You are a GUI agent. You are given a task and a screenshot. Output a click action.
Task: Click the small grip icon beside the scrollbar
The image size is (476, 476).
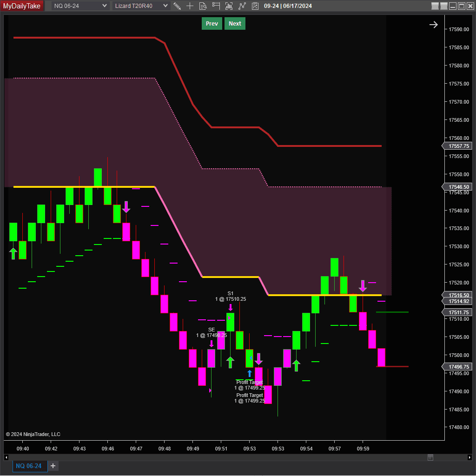click(x=430, y=457)
